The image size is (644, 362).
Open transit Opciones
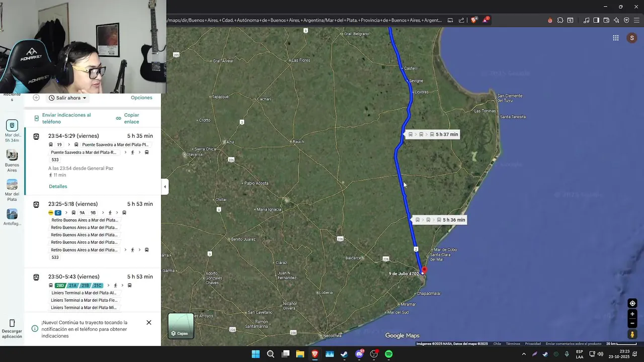click(x=141, y=98)
